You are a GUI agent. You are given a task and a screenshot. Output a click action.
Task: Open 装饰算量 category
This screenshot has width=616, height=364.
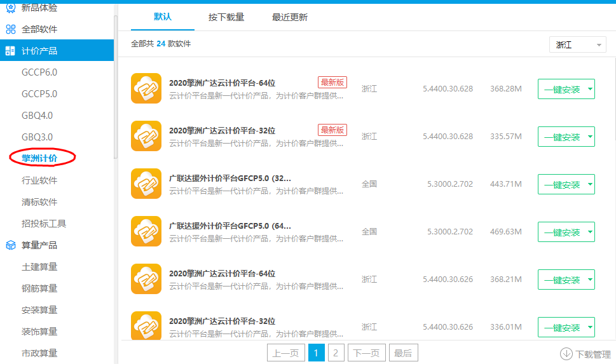(x=39, y=332)
